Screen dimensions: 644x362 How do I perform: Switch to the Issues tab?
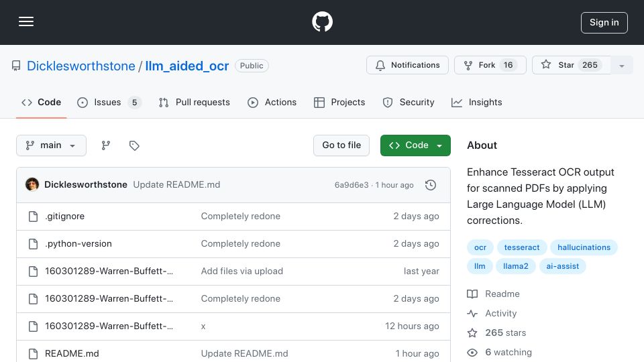(x=109, y=102)
